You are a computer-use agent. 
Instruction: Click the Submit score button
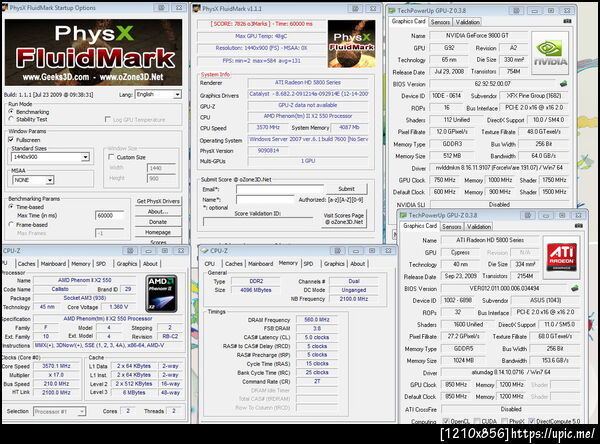pos(346,189)
